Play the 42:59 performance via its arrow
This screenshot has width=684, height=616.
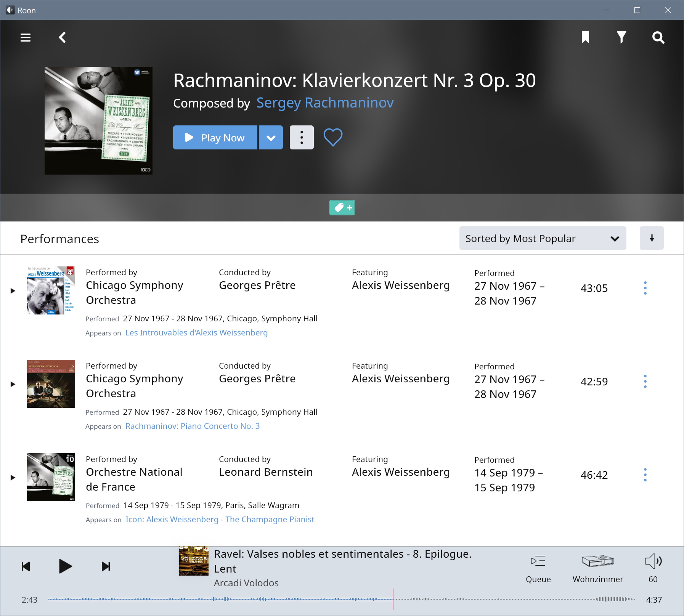tap(13, 384)
